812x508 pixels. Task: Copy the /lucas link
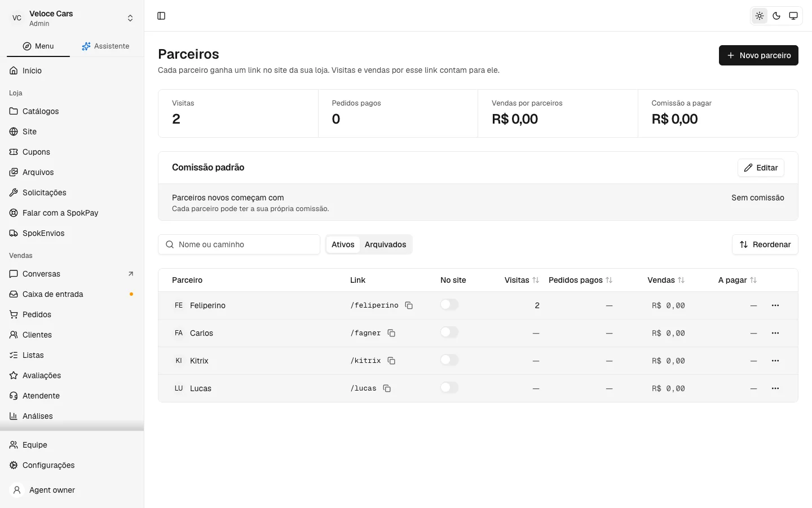pos(387,388)
